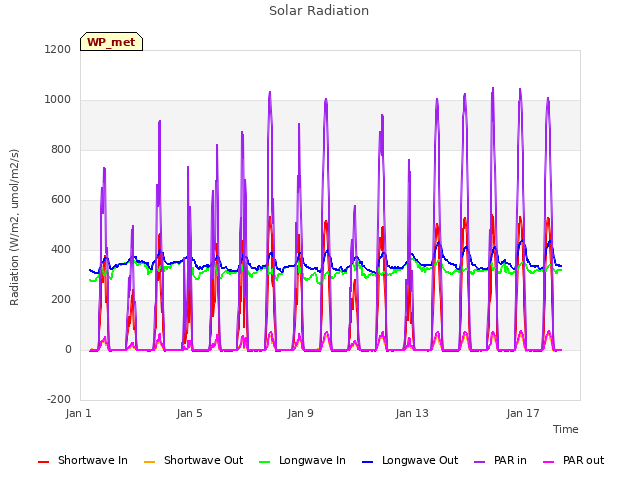The width and height of the screenshot is (640, 480).
Task: Select the PAR out legend label
Action: point(583,460)
